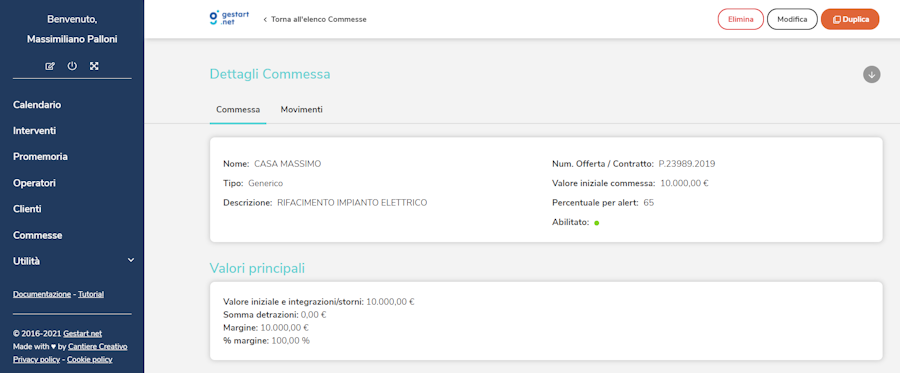Click the Duplica button
Image resolution: width=900 pixels, height=373 pixels.
(x=850, y=19)
